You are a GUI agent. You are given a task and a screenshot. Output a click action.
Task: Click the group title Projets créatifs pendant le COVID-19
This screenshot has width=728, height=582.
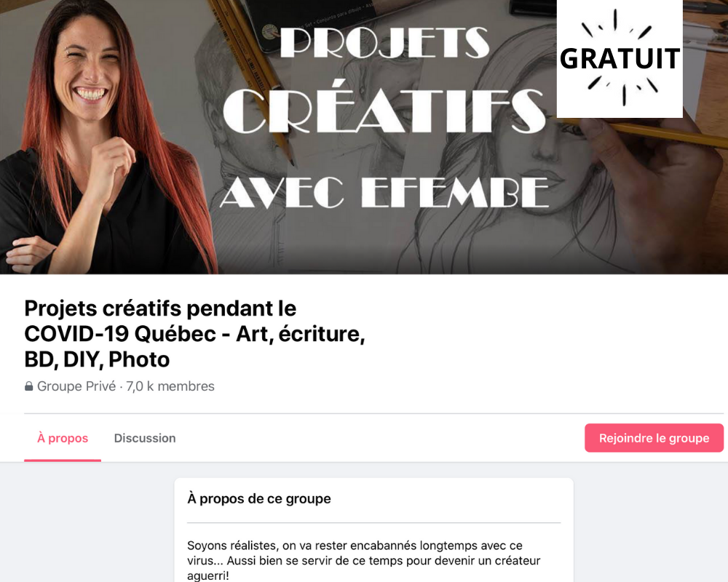coord(194,333)
